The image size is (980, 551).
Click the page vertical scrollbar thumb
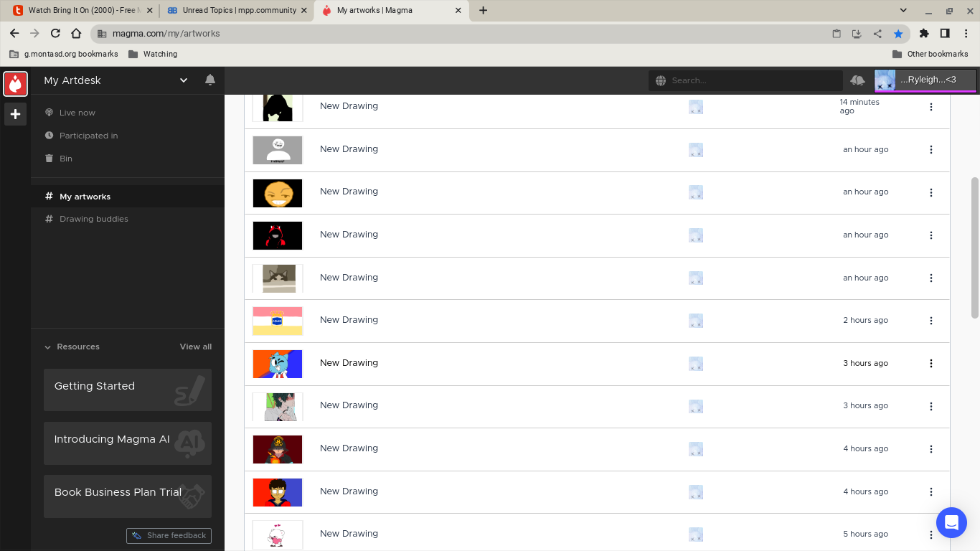975,248
